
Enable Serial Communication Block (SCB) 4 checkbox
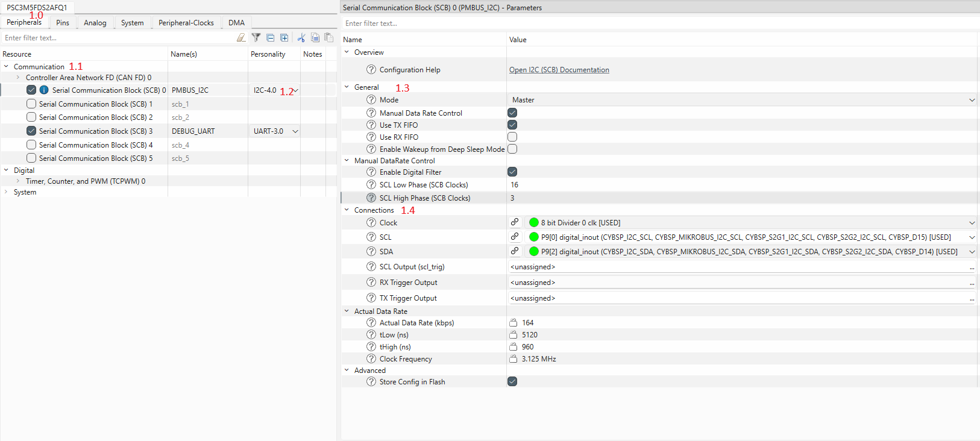[x=31, y=145]
